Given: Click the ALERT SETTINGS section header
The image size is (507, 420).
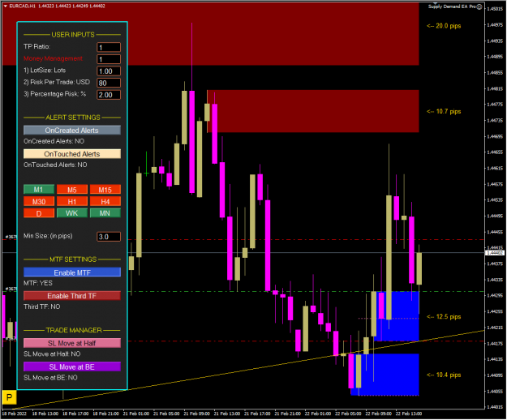Looking at the screenshot, I should [73, 118].
